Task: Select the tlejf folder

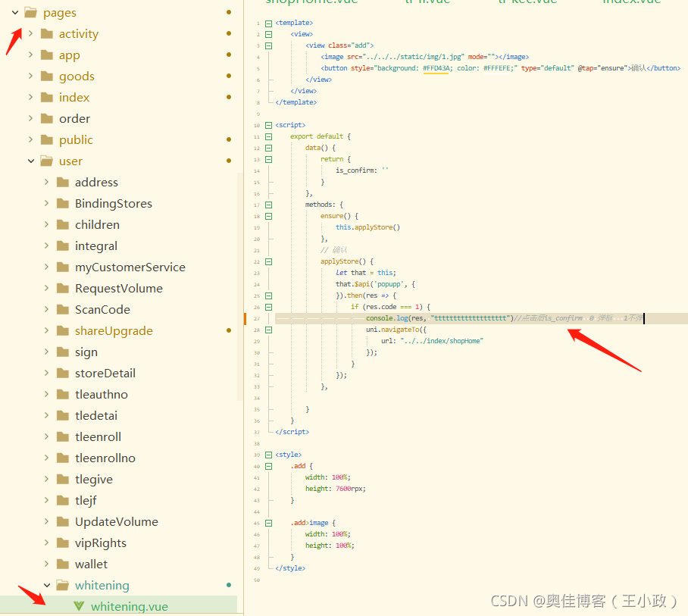Action: tap(86, 500)
